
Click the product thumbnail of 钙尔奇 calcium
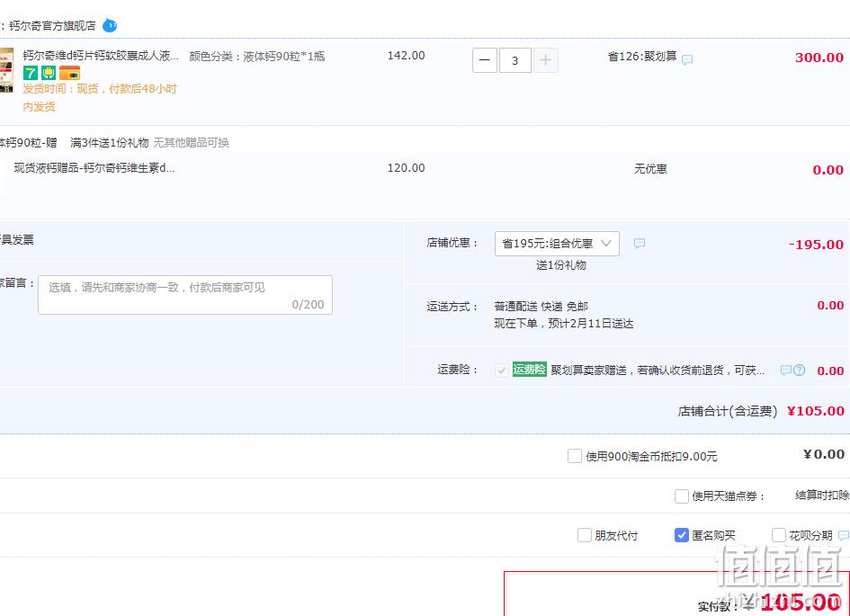point(6,70)
